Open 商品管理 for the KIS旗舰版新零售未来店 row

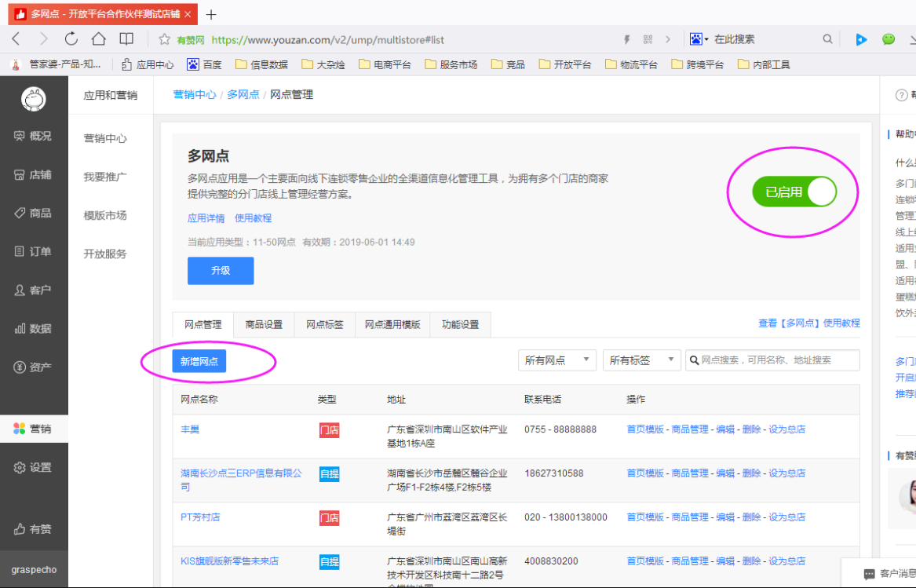(690, 561)
